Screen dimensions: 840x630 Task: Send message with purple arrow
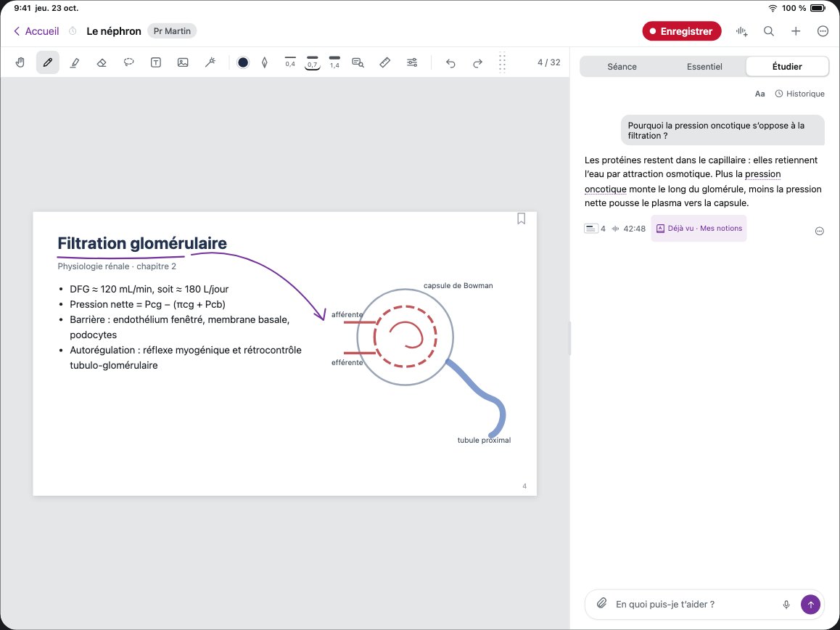coord(810,605)
